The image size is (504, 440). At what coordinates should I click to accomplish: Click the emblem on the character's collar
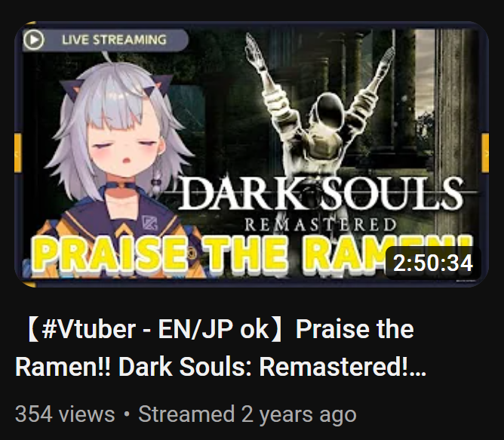point(149,223)
